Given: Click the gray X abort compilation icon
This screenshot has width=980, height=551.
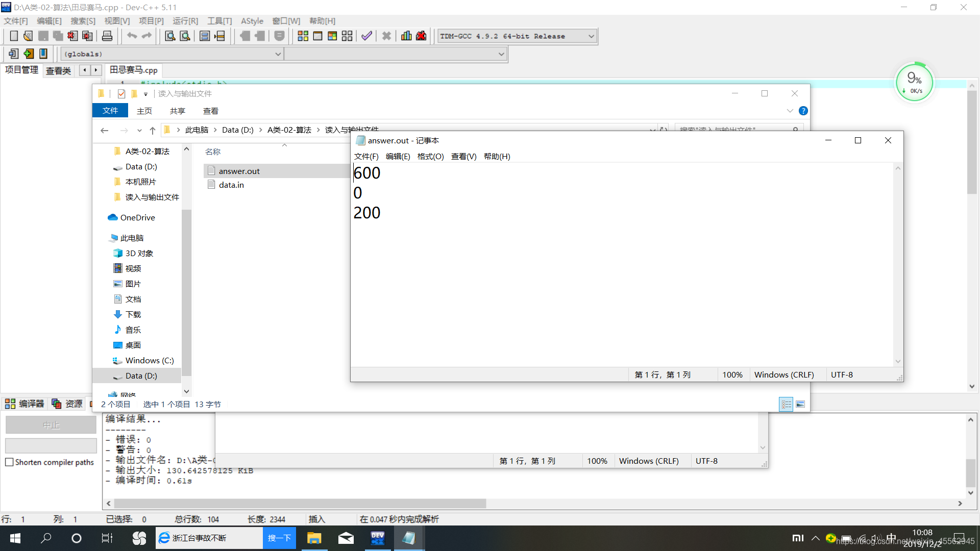Looking at the screenshot, I should (386, 36).
